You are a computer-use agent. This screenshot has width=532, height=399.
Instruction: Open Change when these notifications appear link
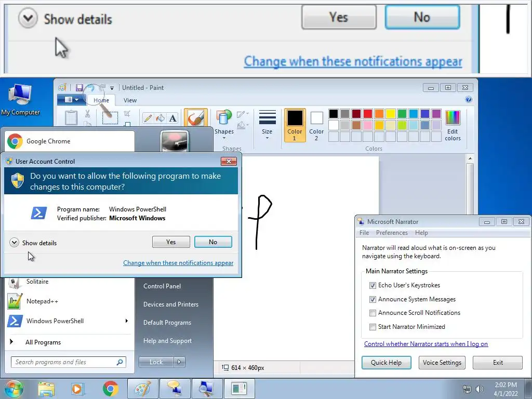178,263
